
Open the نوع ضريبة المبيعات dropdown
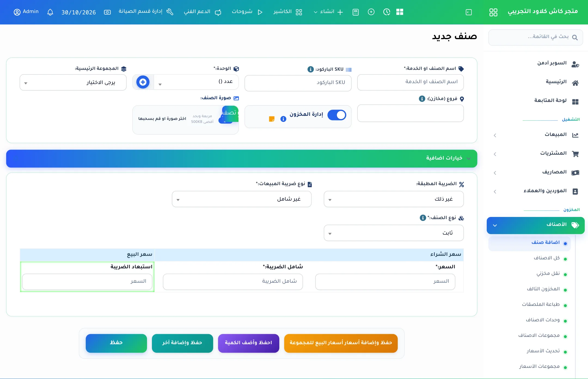[x=242, y=199]
